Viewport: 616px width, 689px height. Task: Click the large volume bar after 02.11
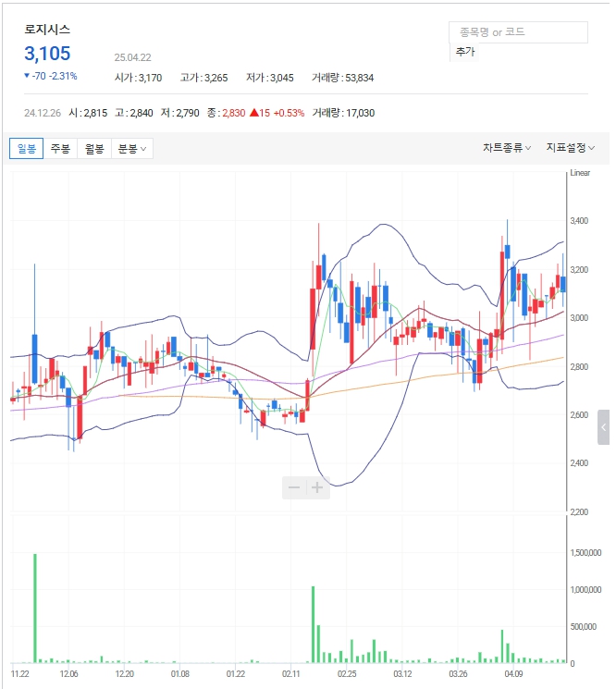click(314, 624)
